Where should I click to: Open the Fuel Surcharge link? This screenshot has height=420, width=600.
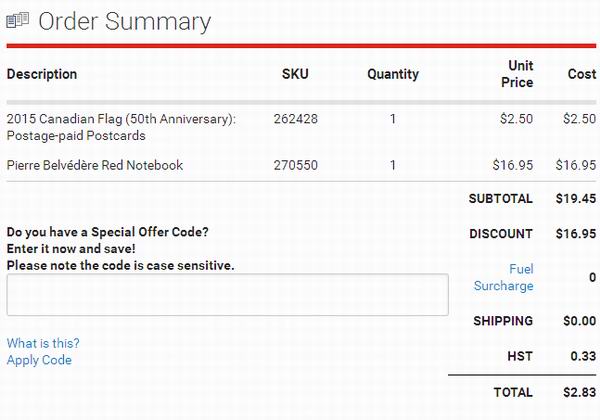click(x=503, y=277)
